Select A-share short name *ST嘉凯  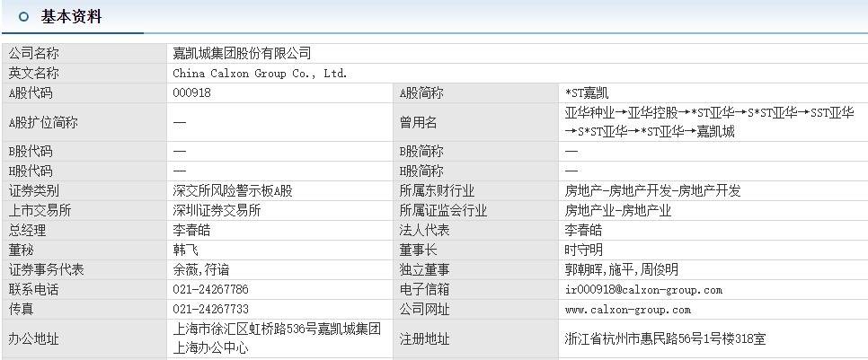(587, 93)
